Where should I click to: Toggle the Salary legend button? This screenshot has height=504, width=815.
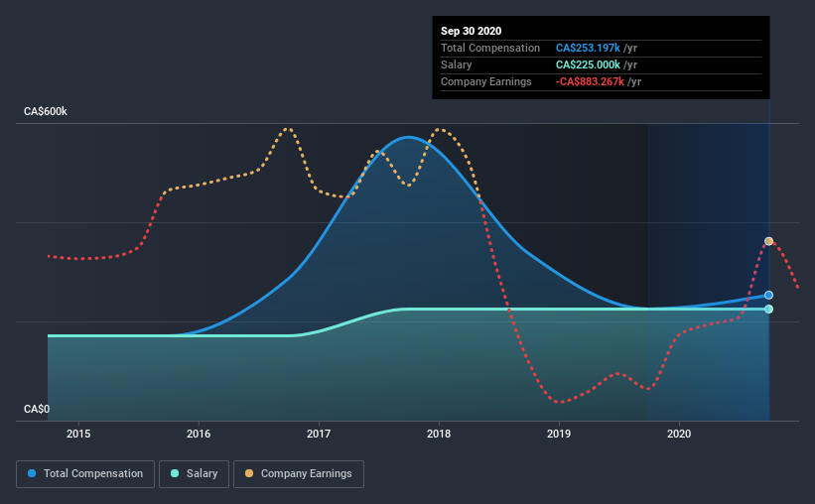coord(194,474)
